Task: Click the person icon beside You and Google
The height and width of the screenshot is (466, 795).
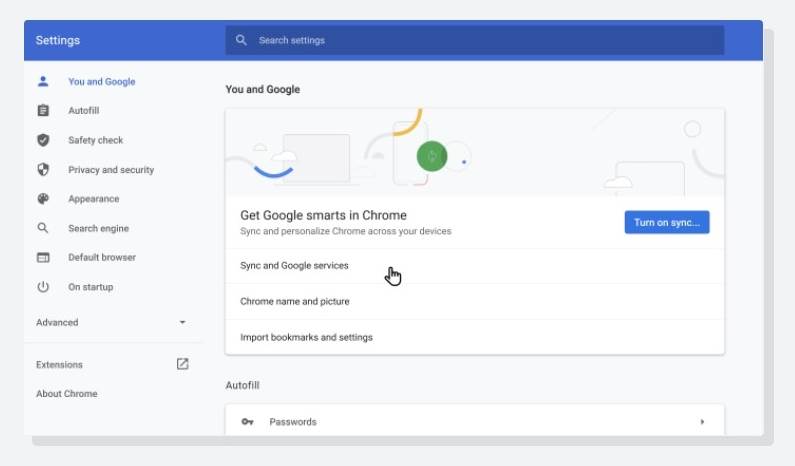Action: coord(43,81)
